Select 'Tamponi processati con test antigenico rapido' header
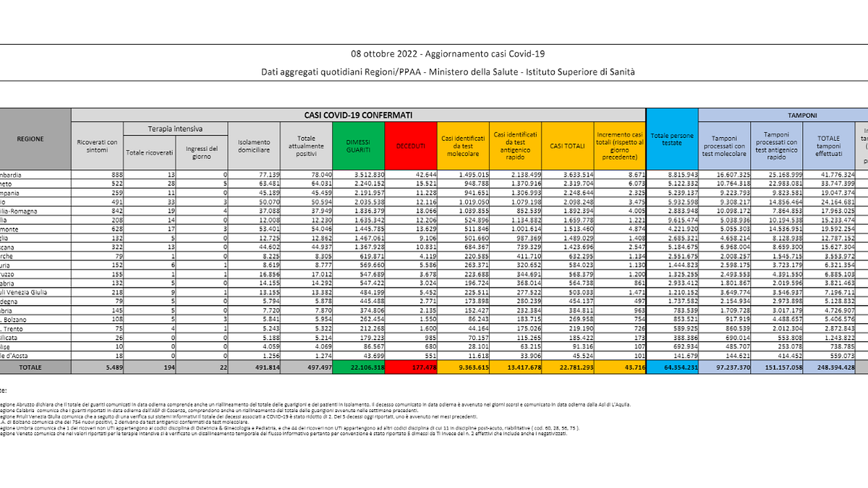 pos(778,146)
